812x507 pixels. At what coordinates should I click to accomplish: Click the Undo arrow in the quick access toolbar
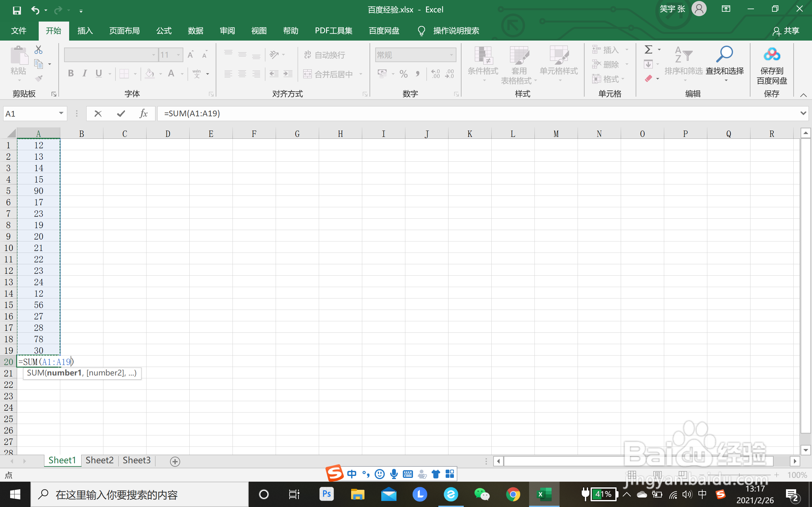tap(35, 10)
